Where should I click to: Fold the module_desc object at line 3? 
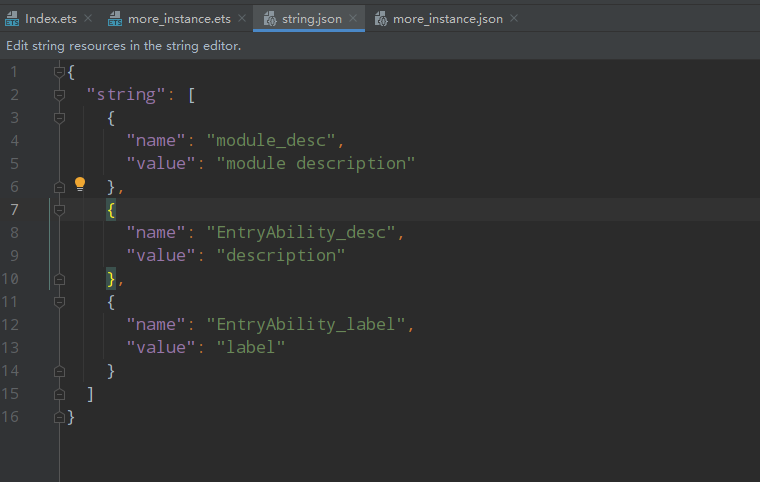[x=59, y=117]
